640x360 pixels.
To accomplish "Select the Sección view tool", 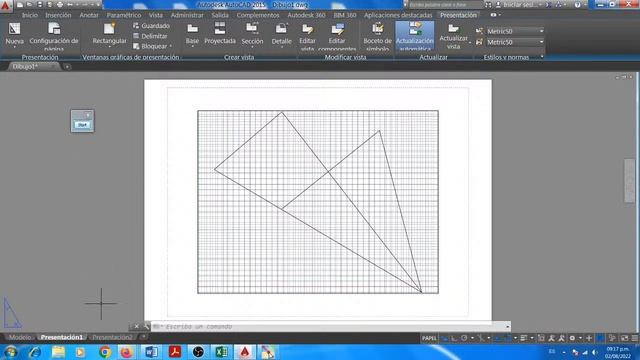I will click(252, 35).
